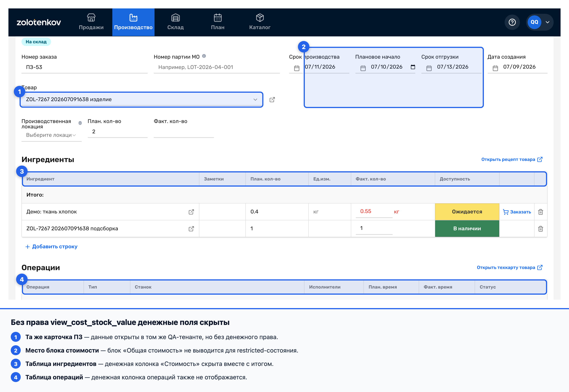Follow the Открыть техкарту товара link
This screenshot has width=569, height=392.
click(510, 267)
